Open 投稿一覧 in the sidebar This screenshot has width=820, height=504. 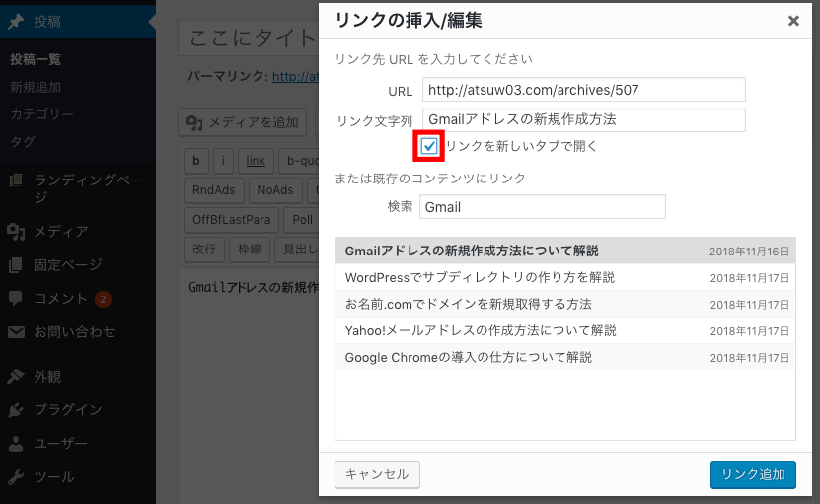point(36,59)
